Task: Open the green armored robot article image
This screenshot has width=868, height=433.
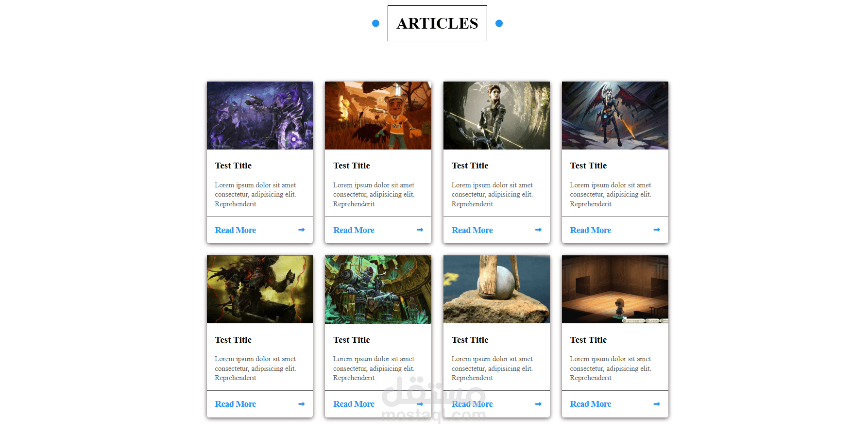Action: pyautogui.click(x=378, y=289)
